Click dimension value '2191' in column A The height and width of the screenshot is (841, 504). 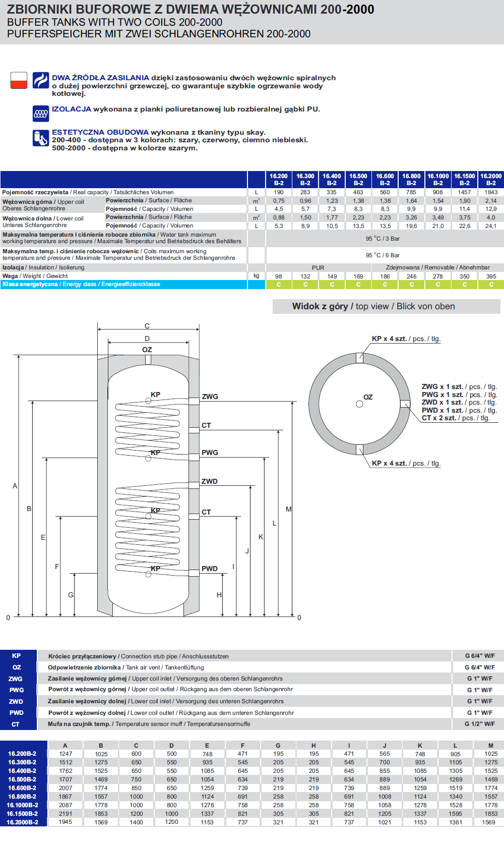click(66, 813)
